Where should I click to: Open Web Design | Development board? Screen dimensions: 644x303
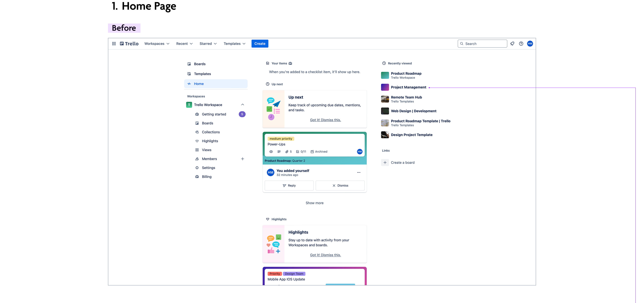pyautogui.click(x=414, y=111)
